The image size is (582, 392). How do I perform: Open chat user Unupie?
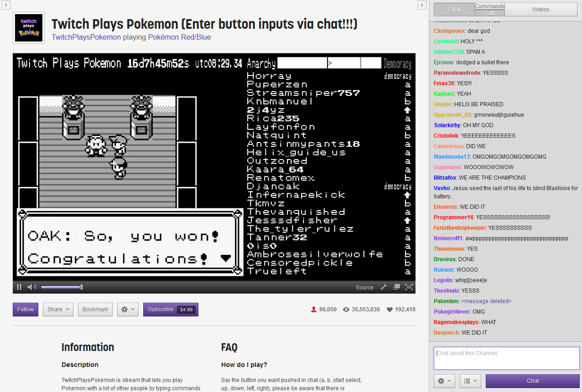tap(443, 104)
